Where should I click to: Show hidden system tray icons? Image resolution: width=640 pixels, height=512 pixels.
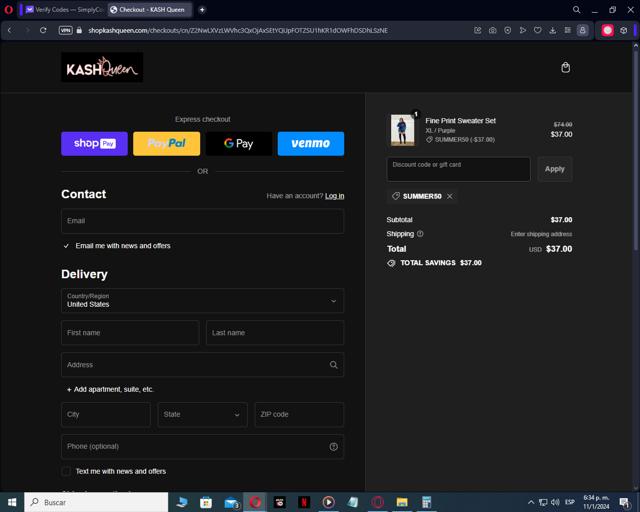pos(531,502)
